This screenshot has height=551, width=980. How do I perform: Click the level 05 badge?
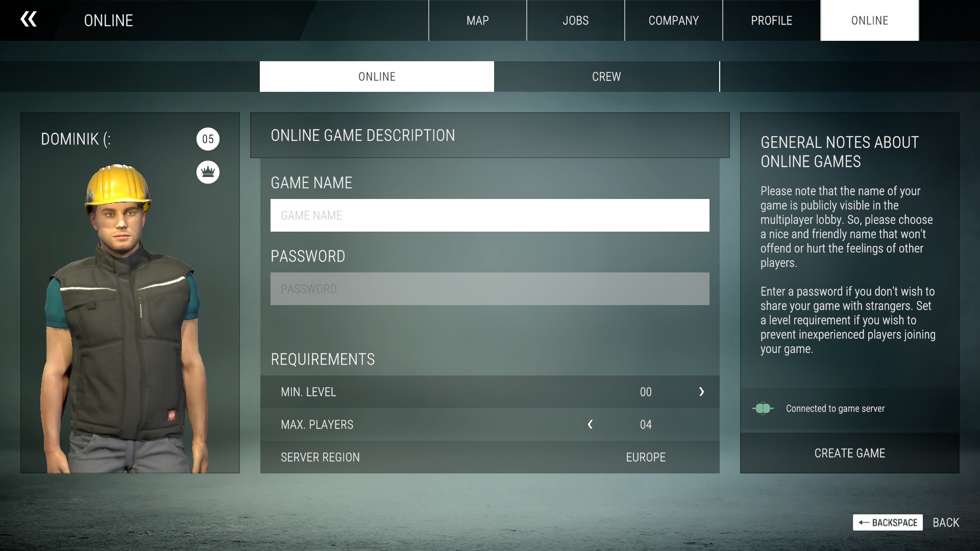click(x=208, y=139)
